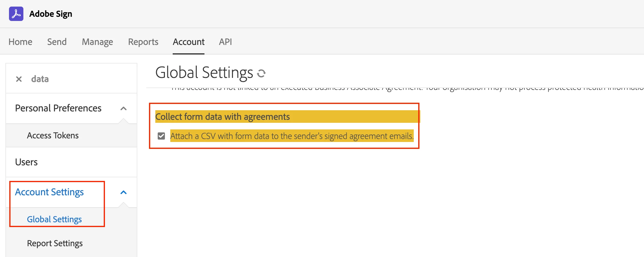Click the Personal Preferences section label
The height and width of the screenshot is (257, 644).
58,108
